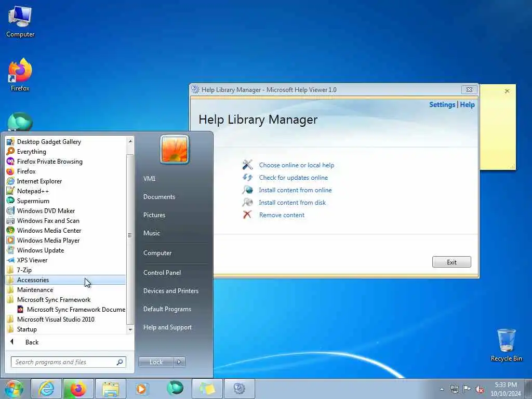Screen dimensions: 532x399
Task: Click the user account picture
Action: pyautogui.click(x=175, y=149)
